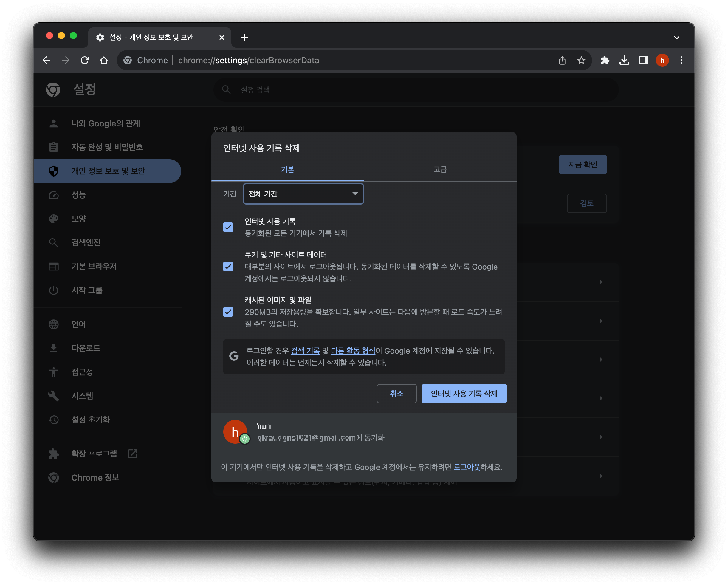Screen dimensions: 728x585
Task: Expand the tab search chevron
Action: point(676,38)
